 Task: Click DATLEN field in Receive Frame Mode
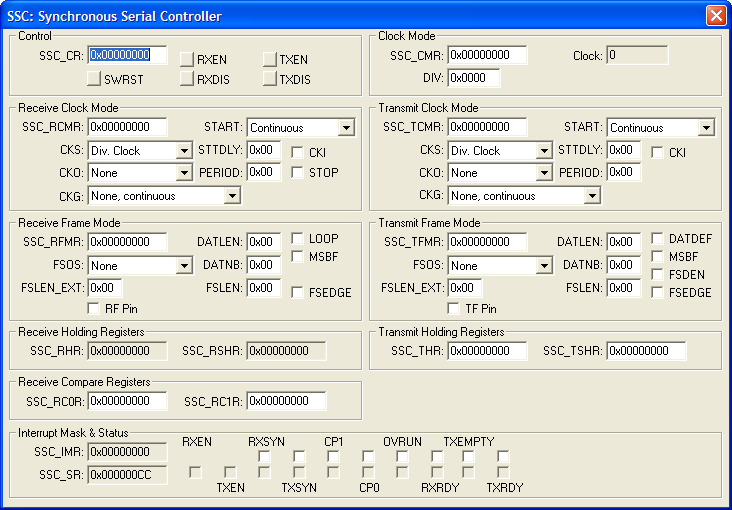(x=264, y=242)
